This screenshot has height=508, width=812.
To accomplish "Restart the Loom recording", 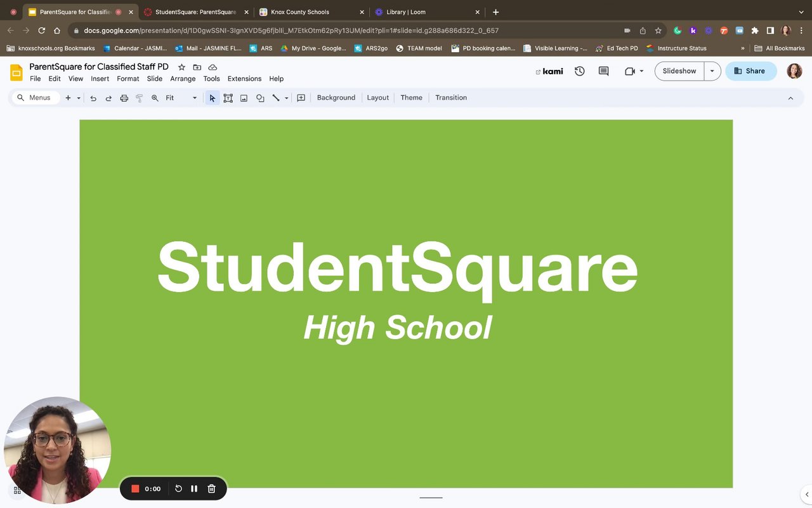I will click(x=178, y=489).
